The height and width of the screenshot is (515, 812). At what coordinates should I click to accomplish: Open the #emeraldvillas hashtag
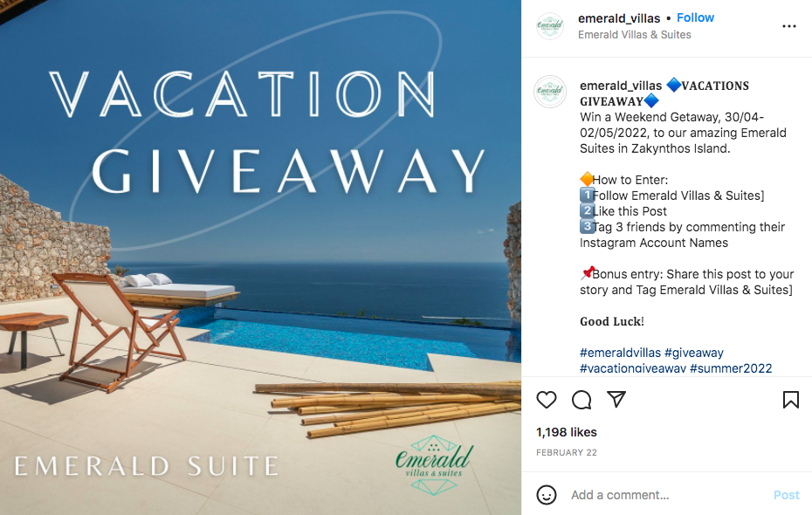[620, 353]
